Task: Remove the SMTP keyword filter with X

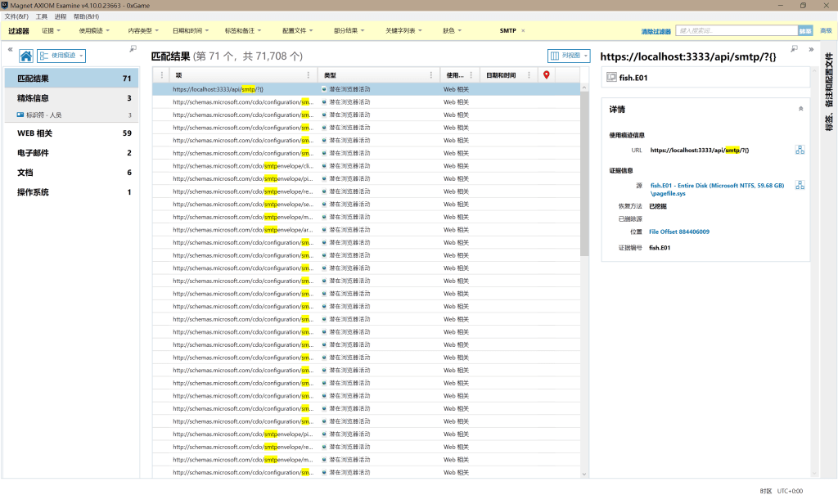Action: tap(523, 30)
